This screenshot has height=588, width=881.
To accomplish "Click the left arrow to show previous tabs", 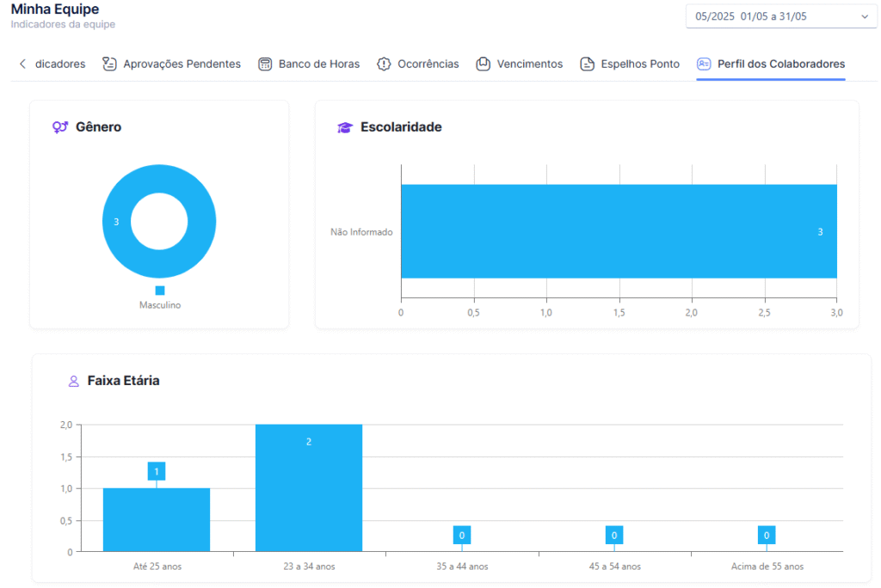I will 22,64.
